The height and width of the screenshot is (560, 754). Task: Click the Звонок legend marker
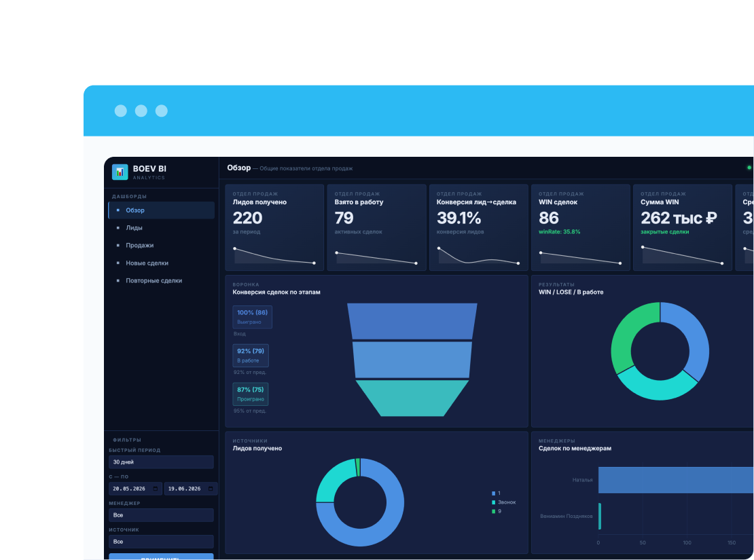[x=493, y=502]
